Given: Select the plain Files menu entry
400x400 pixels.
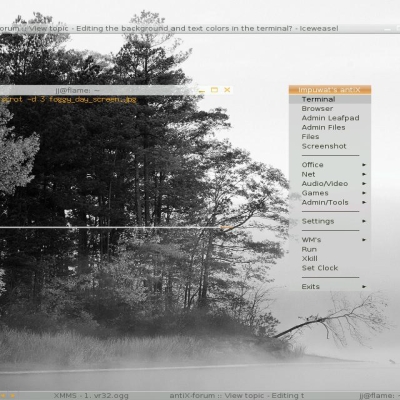Looking at the screenshot, I should 330,137.
